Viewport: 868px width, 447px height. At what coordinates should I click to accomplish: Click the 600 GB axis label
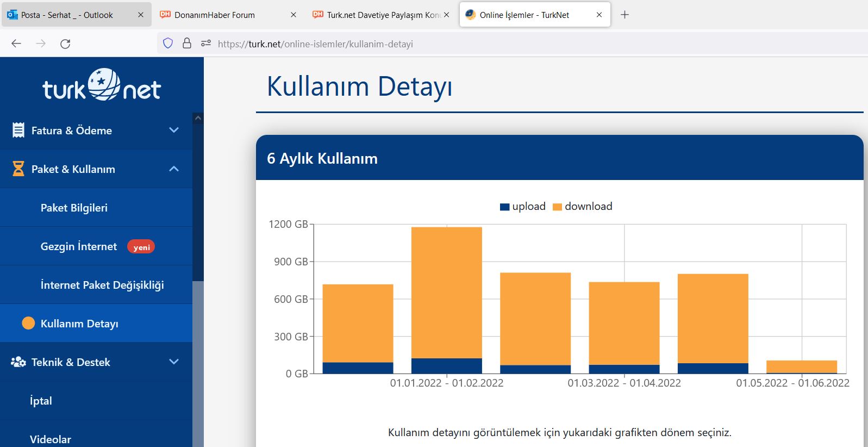[291, 299]
